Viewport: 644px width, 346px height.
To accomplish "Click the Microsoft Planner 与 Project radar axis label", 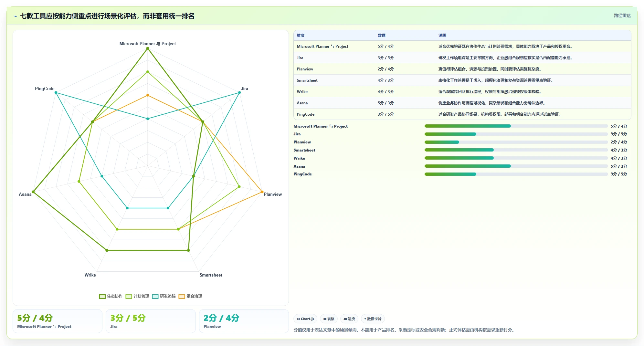I will (x=148, y=44).
